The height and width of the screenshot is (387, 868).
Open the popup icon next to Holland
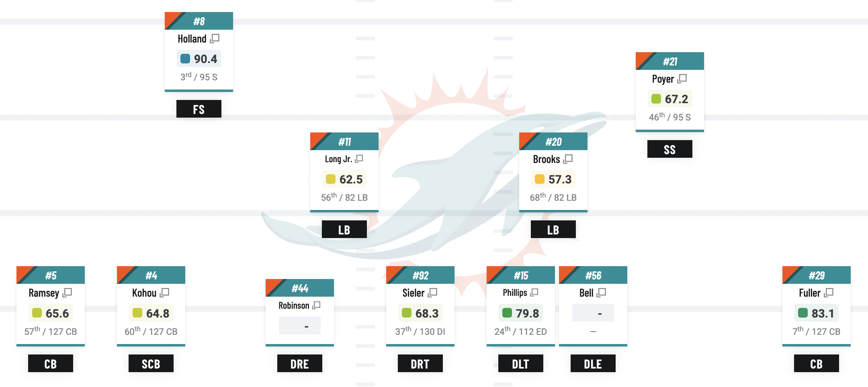pos(215,39)
